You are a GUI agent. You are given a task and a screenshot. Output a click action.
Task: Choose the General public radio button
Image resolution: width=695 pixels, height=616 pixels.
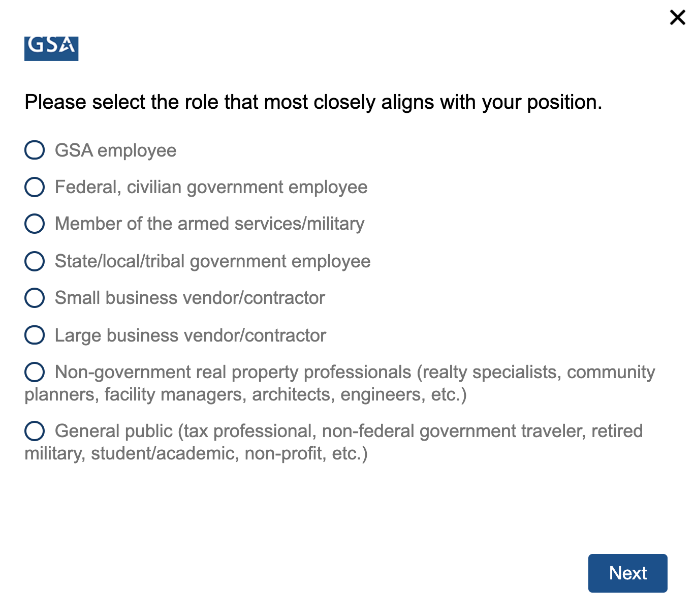point(35,431)
